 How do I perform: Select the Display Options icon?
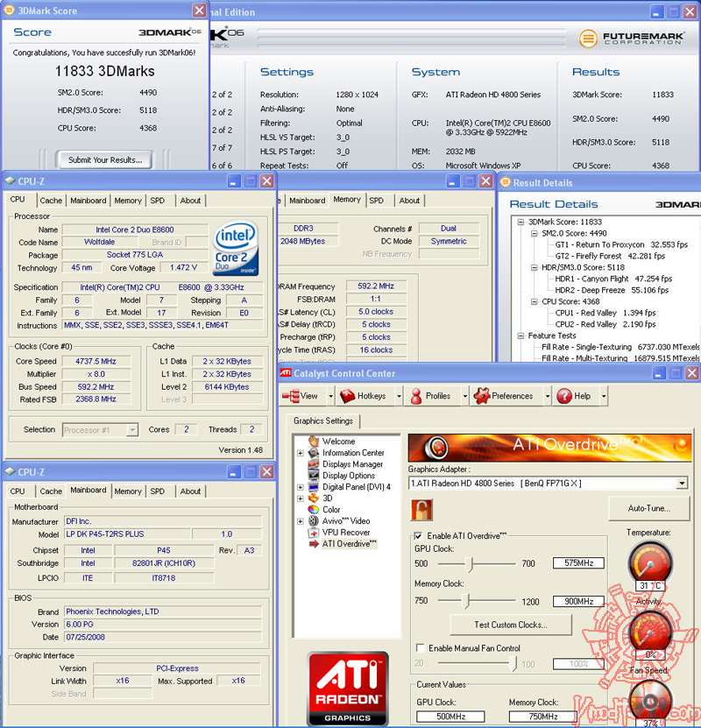(314, 476)
